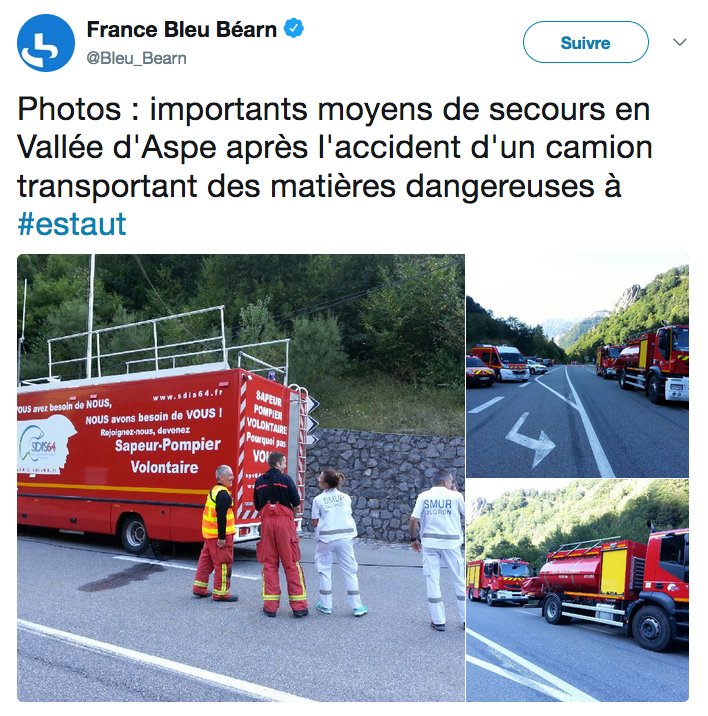Screen dimensions: 708x716
Task: Follow the account with the Suivre button
Action: [x=586, y=42]
